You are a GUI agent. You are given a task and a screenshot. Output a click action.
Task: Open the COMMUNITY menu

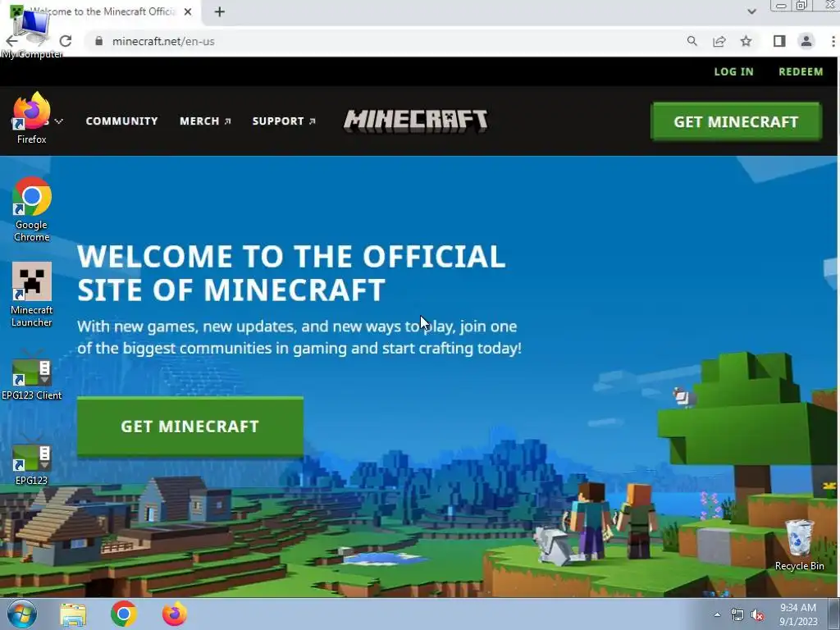click(x=121, y=121)
